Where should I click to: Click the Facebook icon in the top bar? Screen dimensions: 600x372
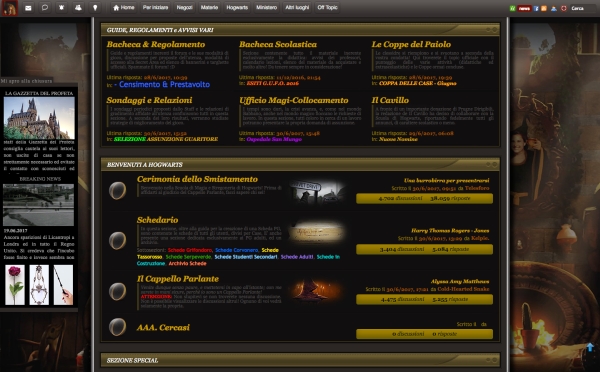click(x=536, y=8)
